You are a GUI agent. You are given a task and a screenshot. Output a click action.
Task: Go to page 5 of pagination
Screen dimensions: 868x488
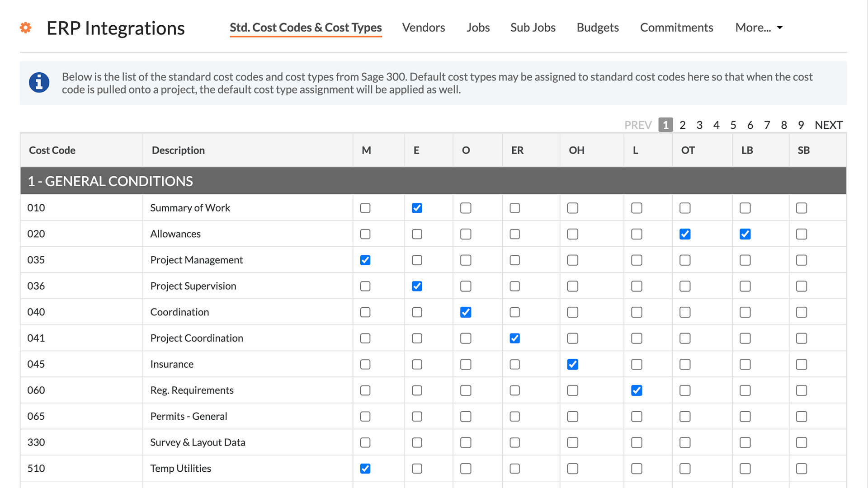click(733, 125)
